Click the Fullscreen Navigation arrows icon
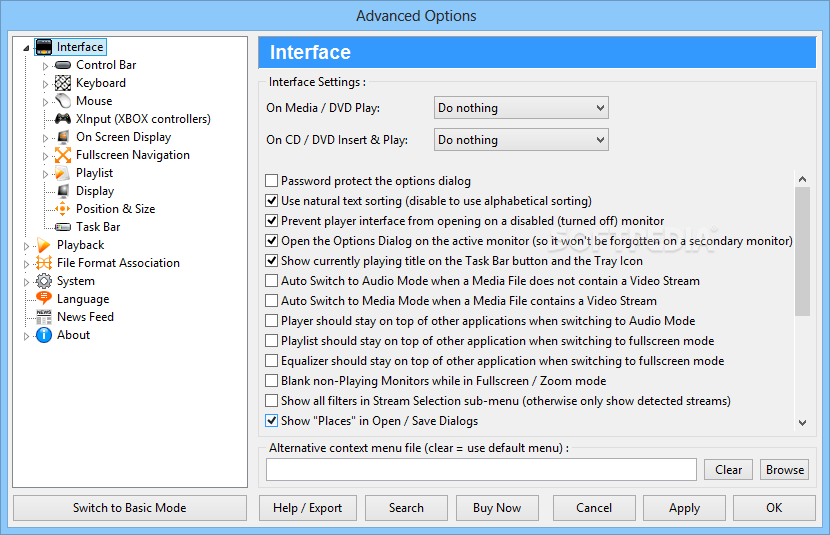Screen dimensions: 830x535 [63, 155]
